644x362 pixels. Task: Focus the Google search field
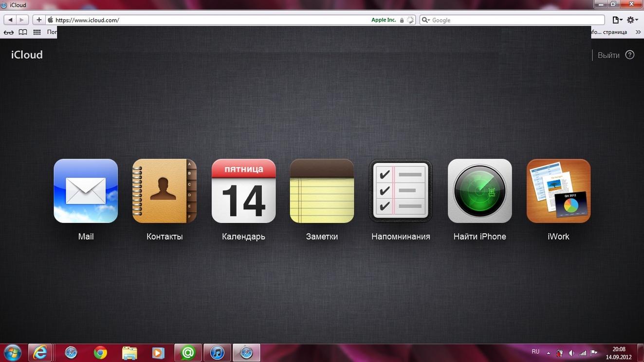click(512, 20)
